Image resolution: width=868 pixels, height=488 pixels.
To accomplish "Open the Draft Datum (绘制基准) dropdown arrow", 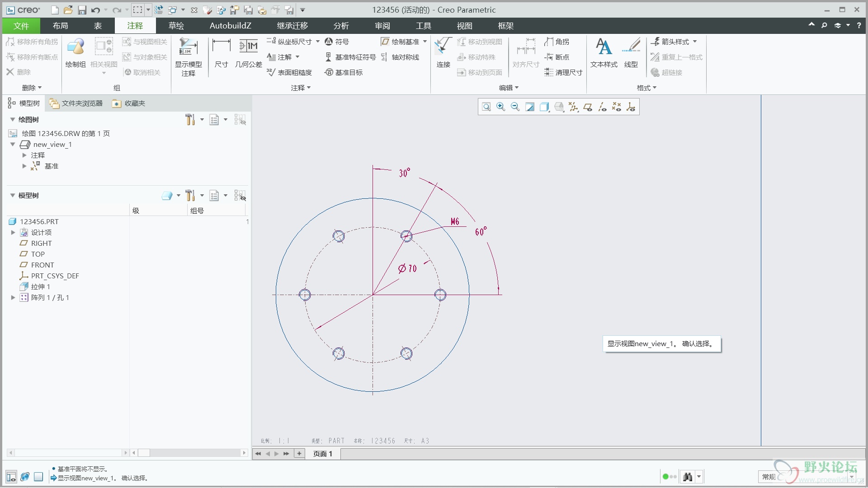I will [x=425, y=42].
